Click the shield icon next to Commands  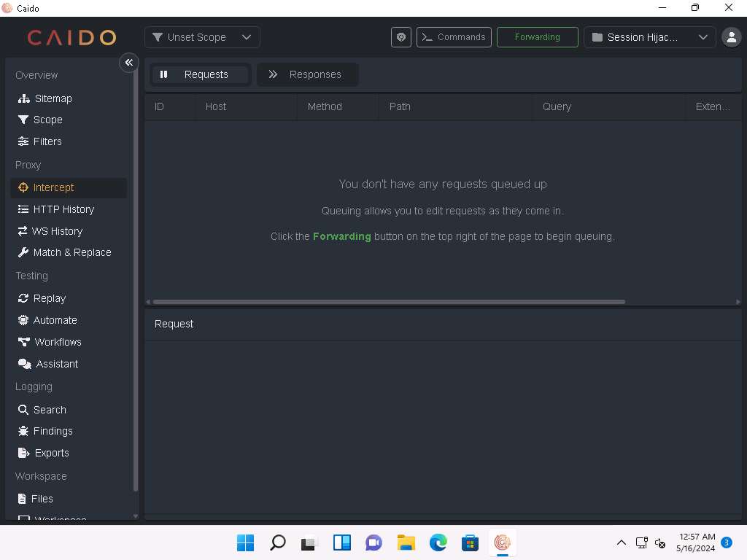click(401, 37)
